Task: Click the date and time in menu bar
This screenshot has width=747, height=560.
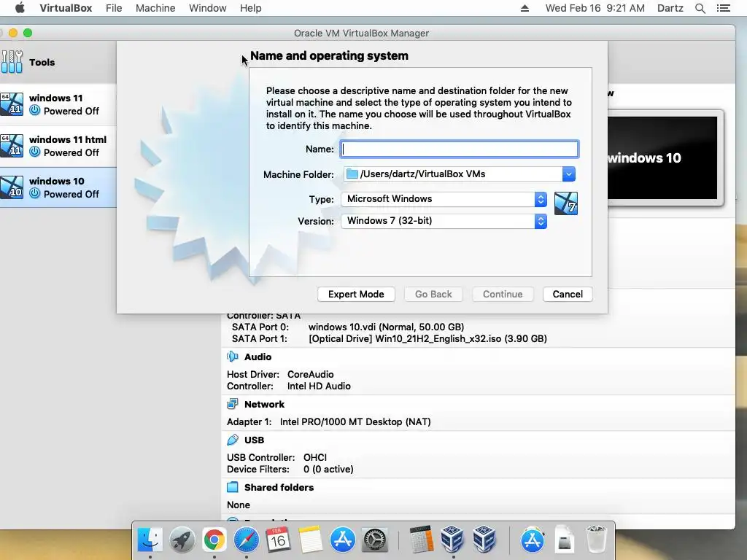Action: [x=595, y=8]
